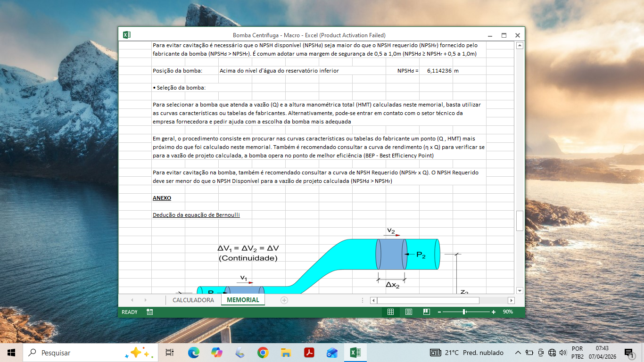
Task: Click the zoom slider handle
Action: (464, 312)
